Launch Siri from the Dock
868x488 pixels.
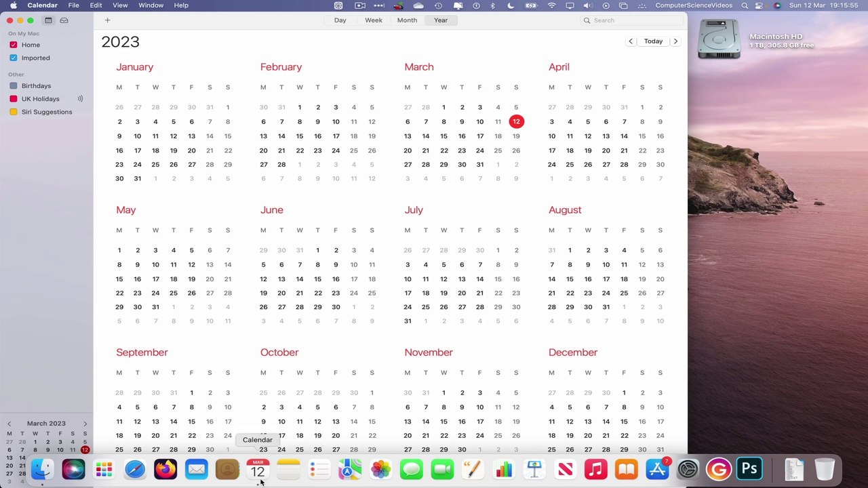pos(73,469)
